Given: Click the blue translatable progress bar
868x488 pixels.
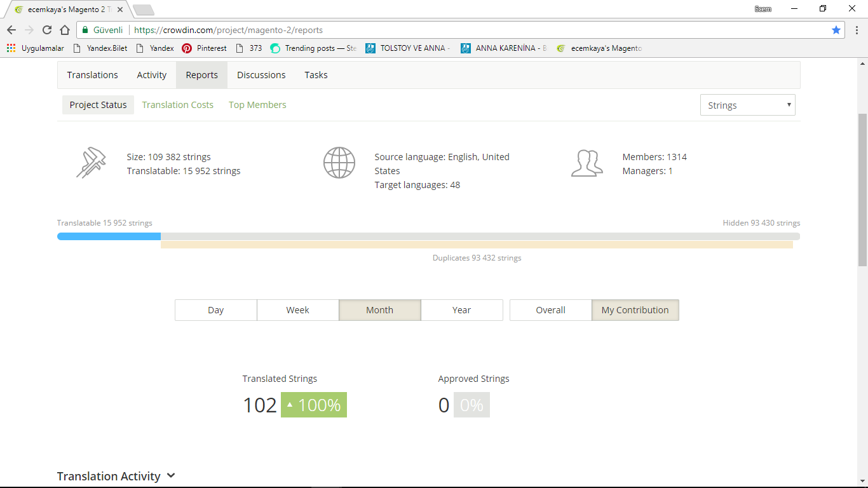Looking at the screenshot, I should click(x=109, y=236).
